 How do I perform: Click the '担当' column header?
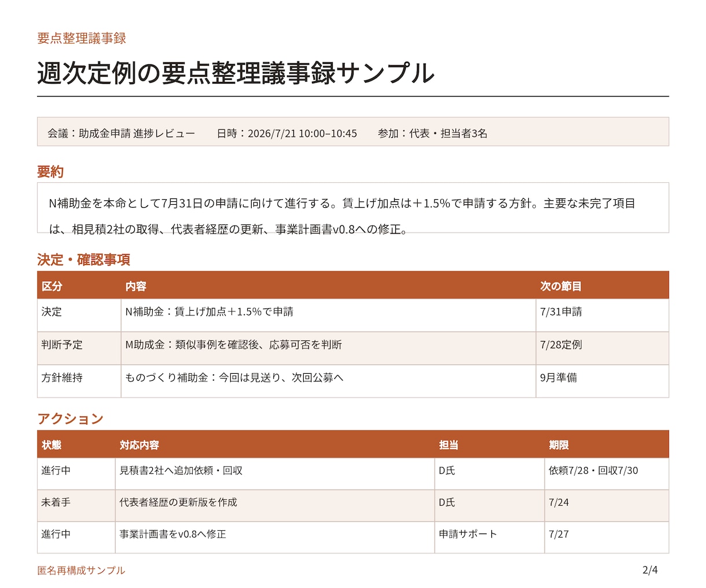(448, 445)
